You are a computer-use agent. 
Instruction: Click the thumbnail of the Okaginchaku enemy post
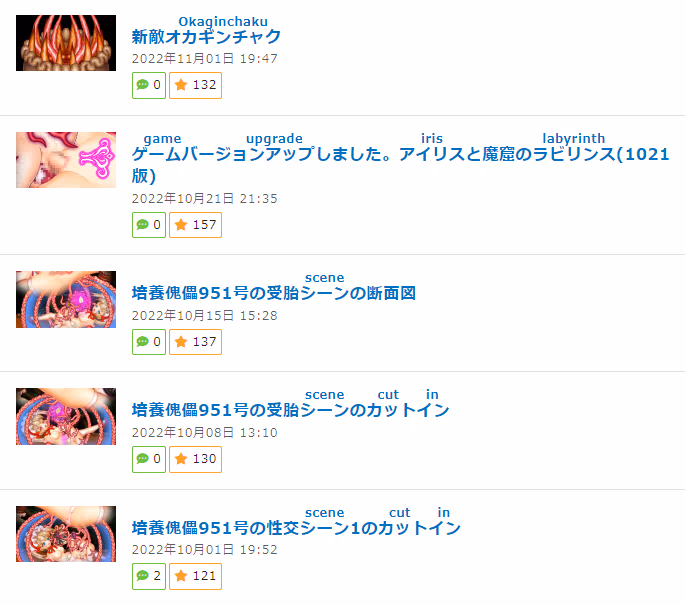point(66,43)
